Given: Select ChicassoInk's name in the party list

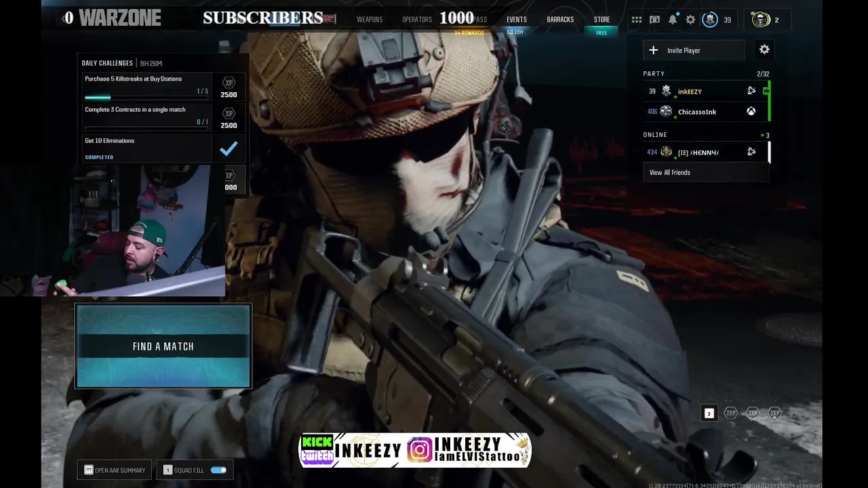Looking at the screenshot, I should [x=697, y=112].
